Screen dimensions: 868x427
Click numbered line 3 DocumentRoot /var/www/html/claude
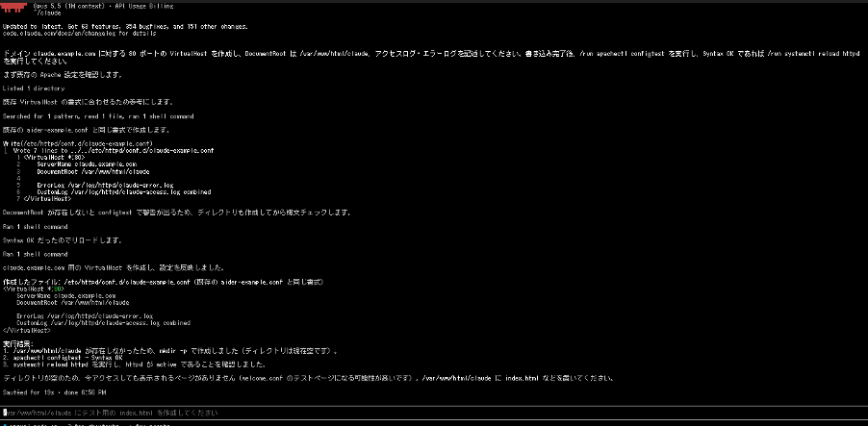(x=83, y=171)
